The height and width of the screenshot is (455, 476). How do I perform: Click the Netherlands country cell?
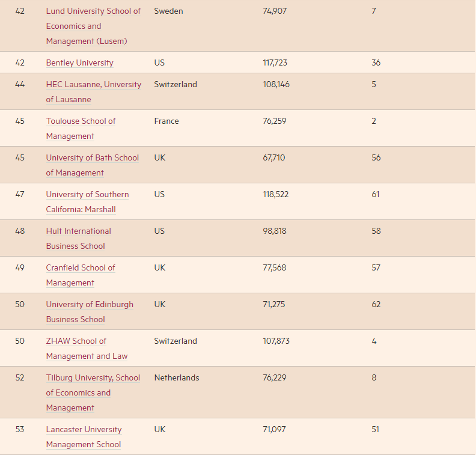177,378
